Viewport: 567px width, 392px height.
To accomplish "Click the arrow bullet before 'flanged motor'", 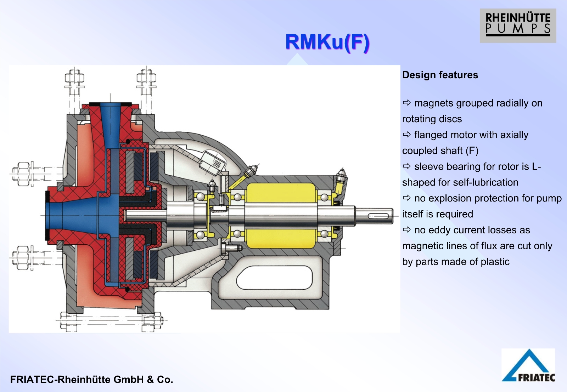I will click(406, 135).
